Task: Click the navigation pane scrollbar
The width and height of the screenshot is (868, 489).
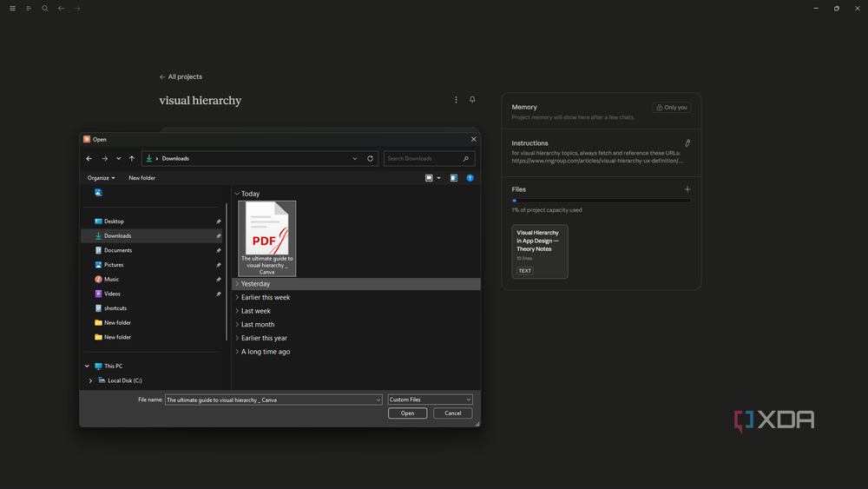Action: click(227, 271)
